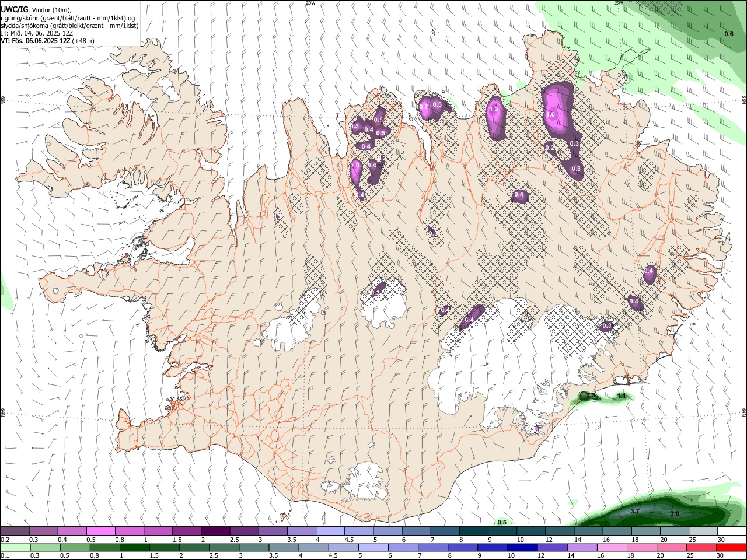Viewport: 747px width, 560px height.
Task: Click the '15W' longitude label
Action: click(x=618, y=2)
